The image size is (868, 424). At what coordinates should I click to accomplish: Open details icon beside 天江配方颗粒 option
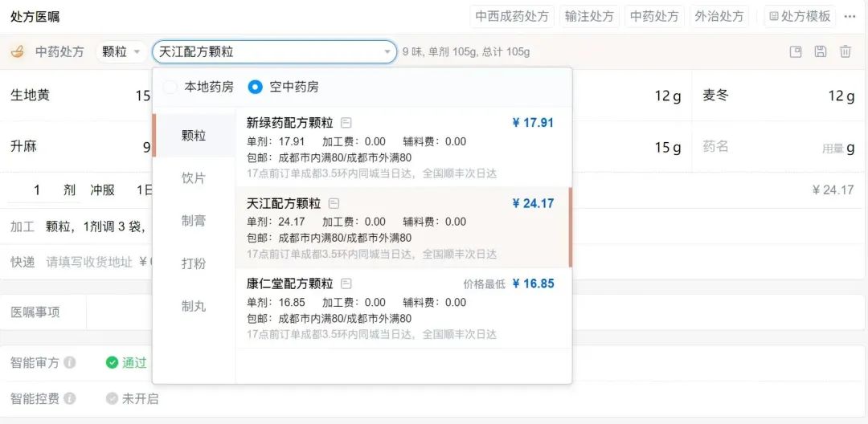(x=334, y=203)
